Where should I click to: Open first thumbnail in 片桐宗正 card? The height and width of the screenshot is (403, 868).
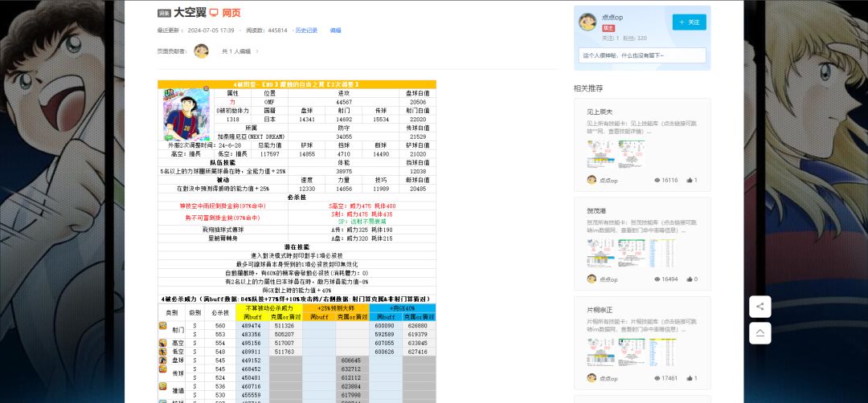(600, 352)
